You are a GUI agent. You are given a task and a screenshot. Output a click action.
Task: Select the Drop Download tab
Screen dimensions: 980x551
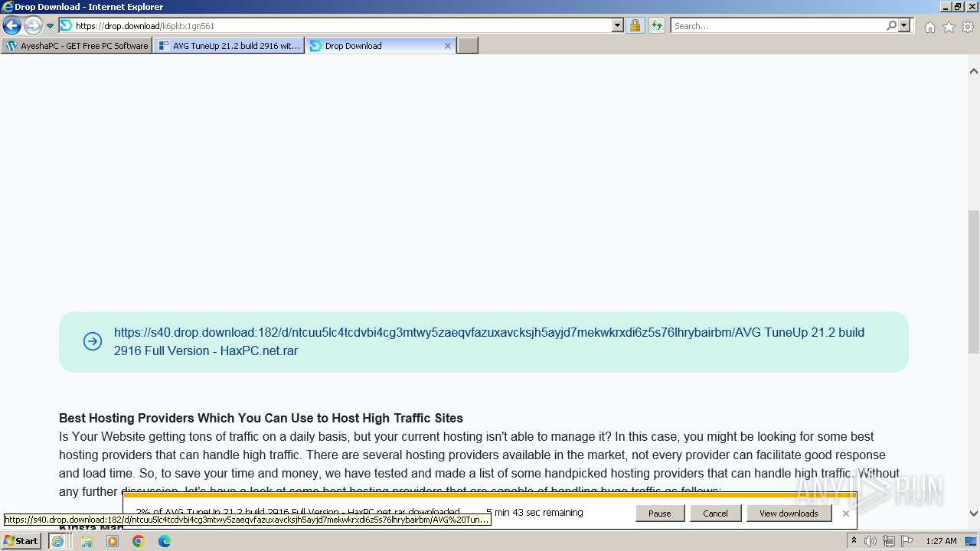click(x=374, y=46)
